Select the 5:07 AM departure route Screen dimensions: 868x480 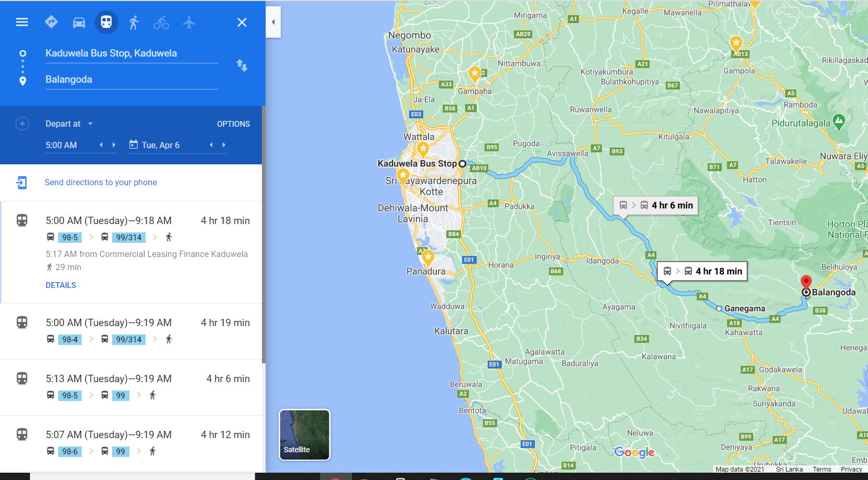pyautogui.click(x=131, y=443)
